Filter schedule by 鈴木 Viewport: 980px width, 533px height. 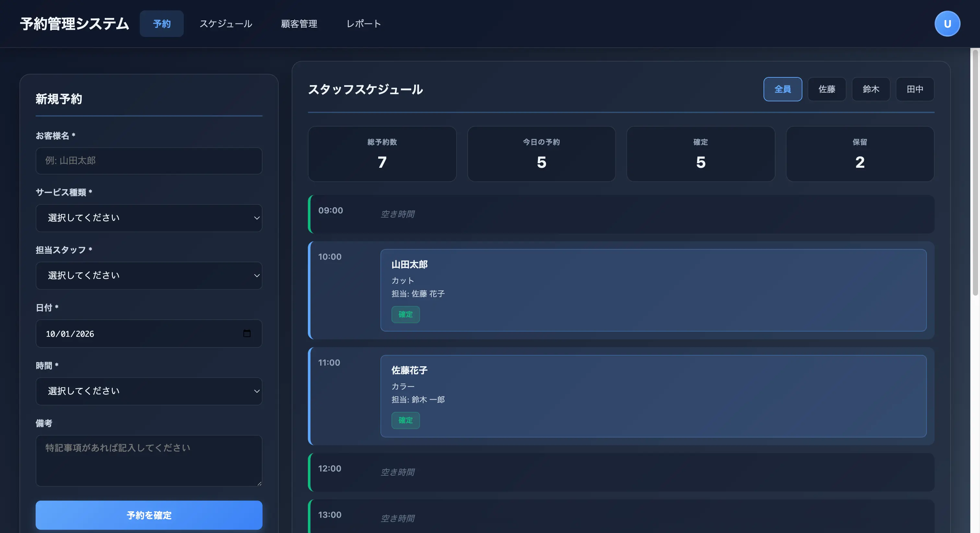tap(871, 89)
